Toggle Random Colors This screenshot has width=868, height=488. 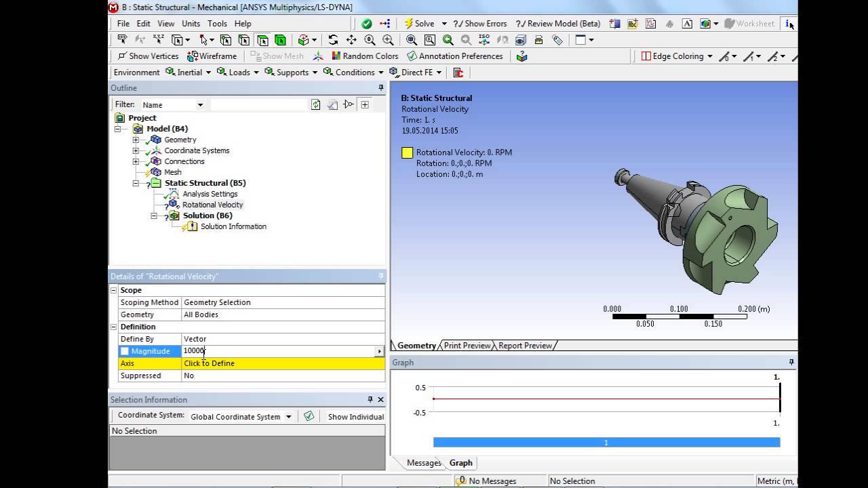[x=365, y=56]
